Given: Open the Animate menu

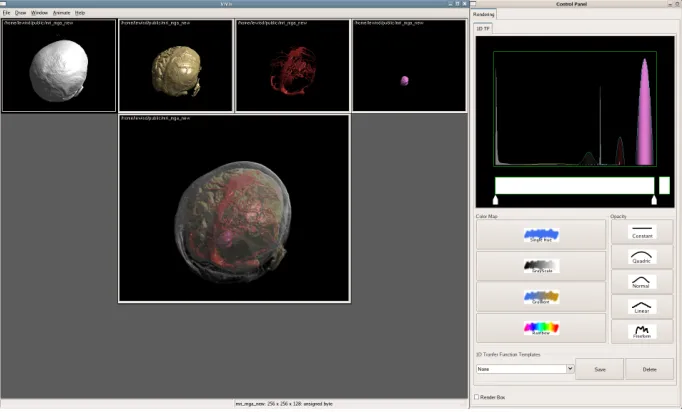Looking at the screenshot, I should click(x=61, y=13).
